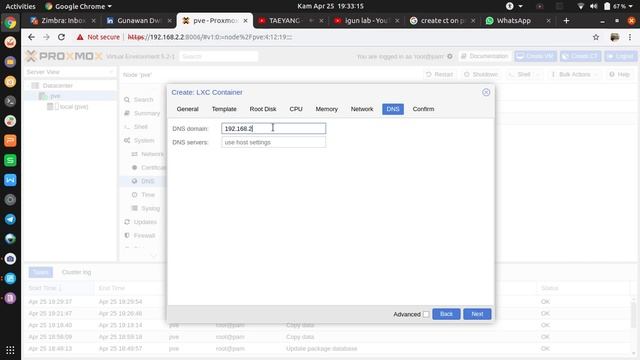Switch to the Cluster log tab
The image size is (640, 360).
[76, 272]
